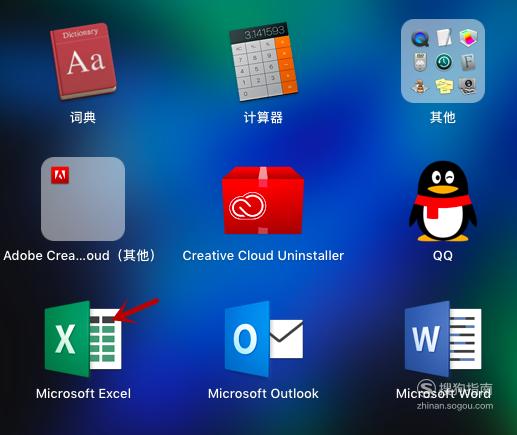Launch the Calculator app icon
The width and height of the screenshot is (517, 435).
click(x=263, y=61)
